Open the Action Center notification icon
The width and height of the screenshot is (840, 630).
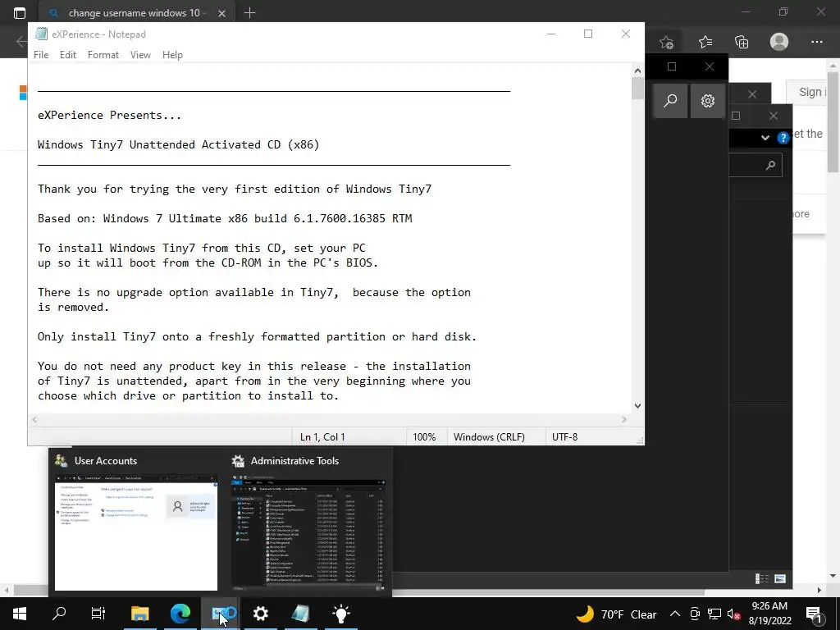point(814,614)
